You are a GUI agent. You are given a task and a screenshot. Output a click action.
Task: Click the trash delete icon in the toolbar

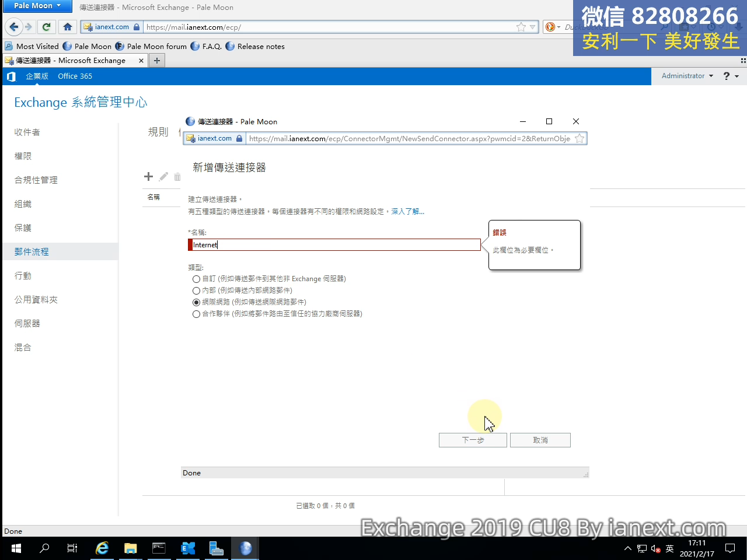click(177, 176)
